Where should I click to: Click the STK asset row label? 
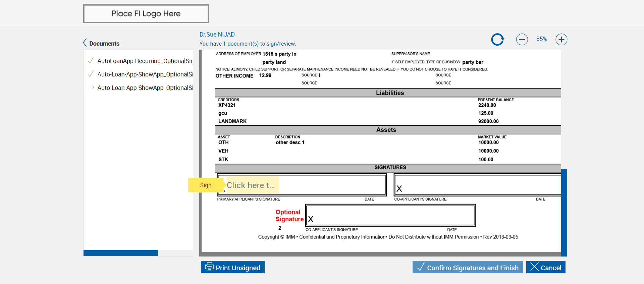tap(223, 160)
